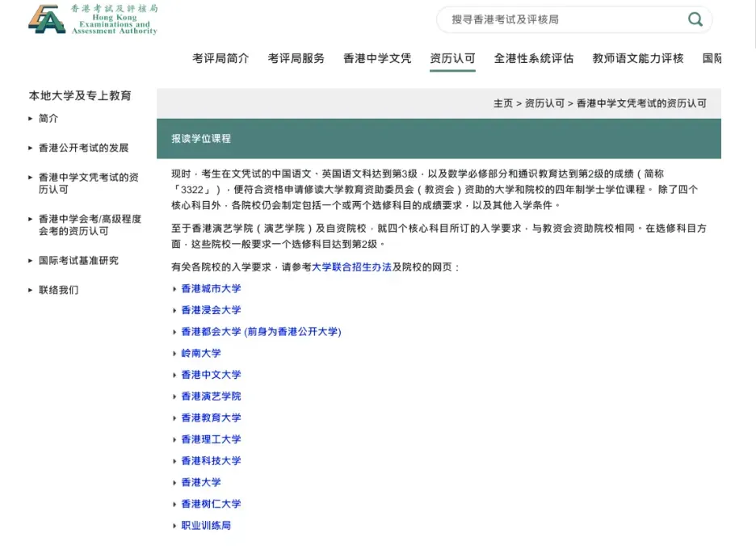This screenshot has height=554, width=756.
Task: Open the 香港树仁大学 link
Action: (211, 504)
